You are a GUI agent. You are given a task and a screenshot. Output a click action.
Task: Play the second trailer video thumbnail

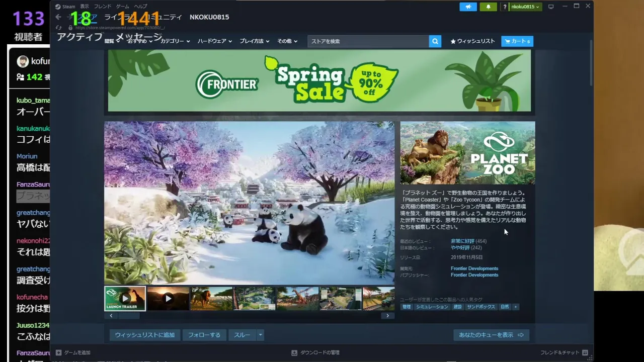click(x=168, y=299)
